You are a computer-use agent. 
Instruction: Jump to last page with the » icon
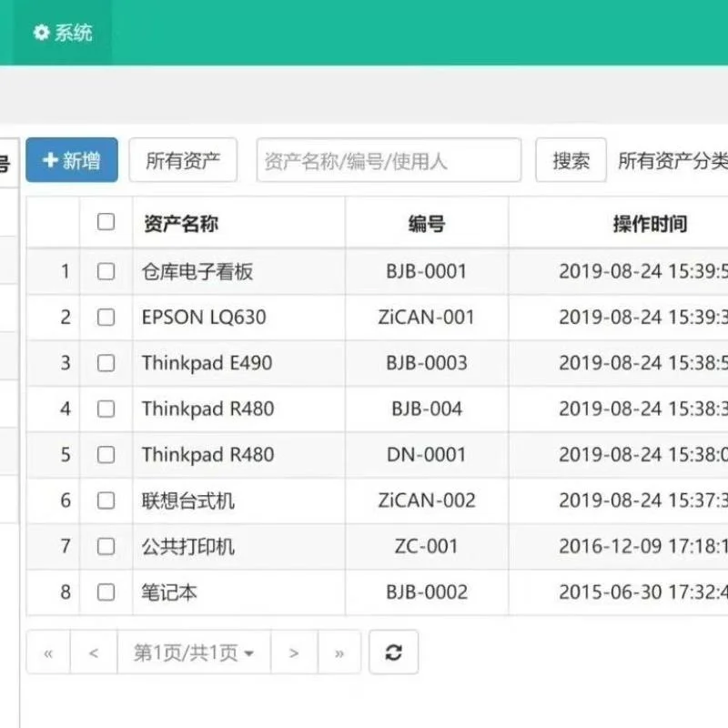pos(339,652)
